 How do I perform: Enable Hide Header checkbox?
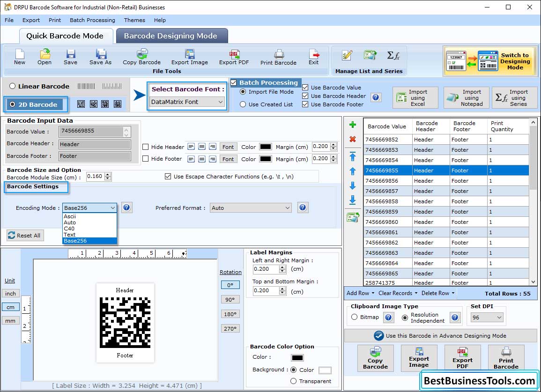tap(146, 147)
